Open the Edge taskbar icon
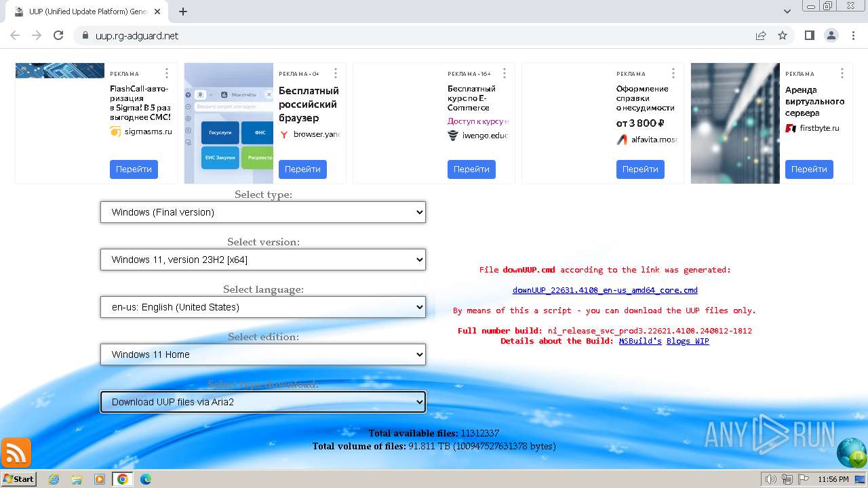The width and height of the screenshot is (868, 488). [x=145, y=479]
